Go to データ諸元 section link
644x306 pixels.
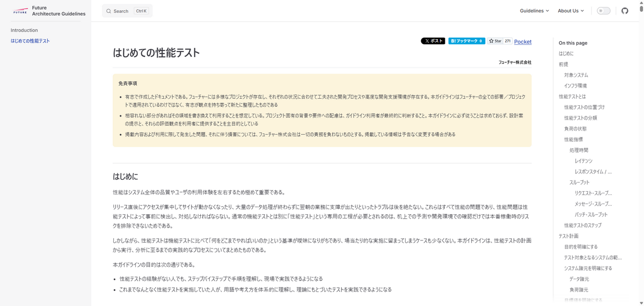tap(579, 279)
